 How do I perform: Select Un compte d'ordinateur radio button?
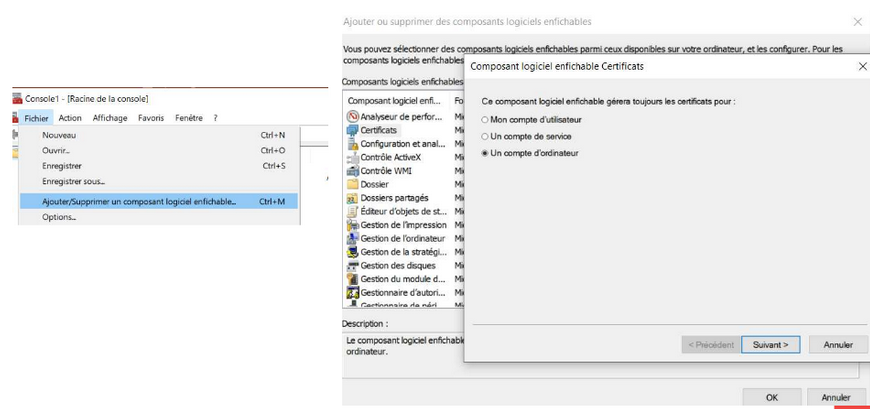point(486,153)
